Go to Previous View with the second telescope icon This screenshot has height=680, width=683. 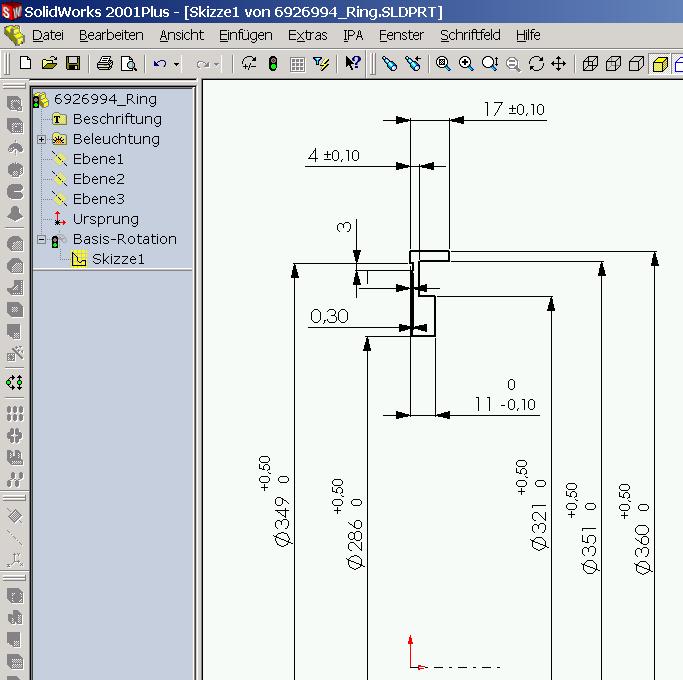pos(413,64)
